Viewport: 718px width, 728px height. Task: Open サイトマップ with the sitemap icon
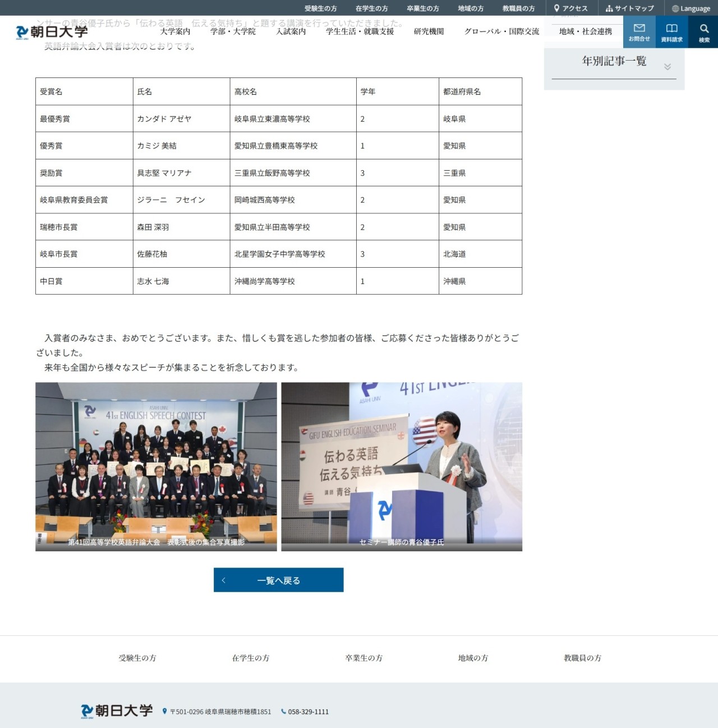click(629, 8)
